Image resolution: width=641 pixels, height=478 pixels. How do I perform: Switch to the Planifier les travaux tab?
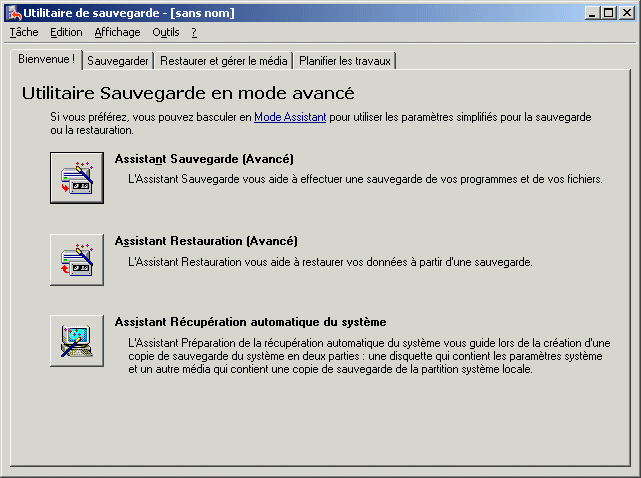346,61
